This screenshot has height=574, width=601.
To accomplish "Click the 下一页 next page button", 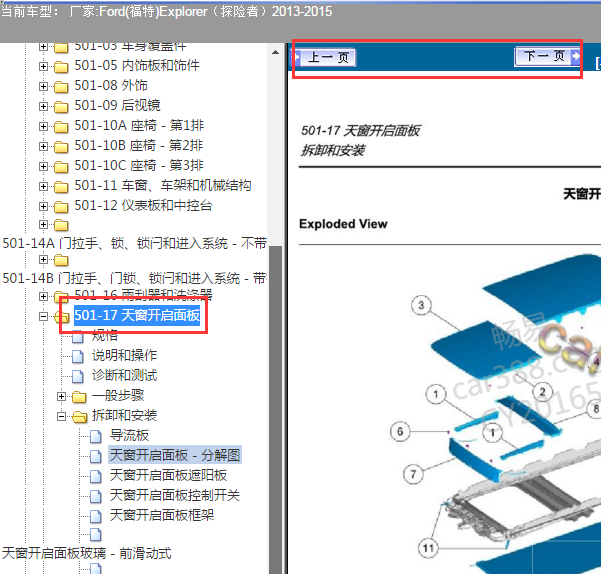I will click(547, 56).
